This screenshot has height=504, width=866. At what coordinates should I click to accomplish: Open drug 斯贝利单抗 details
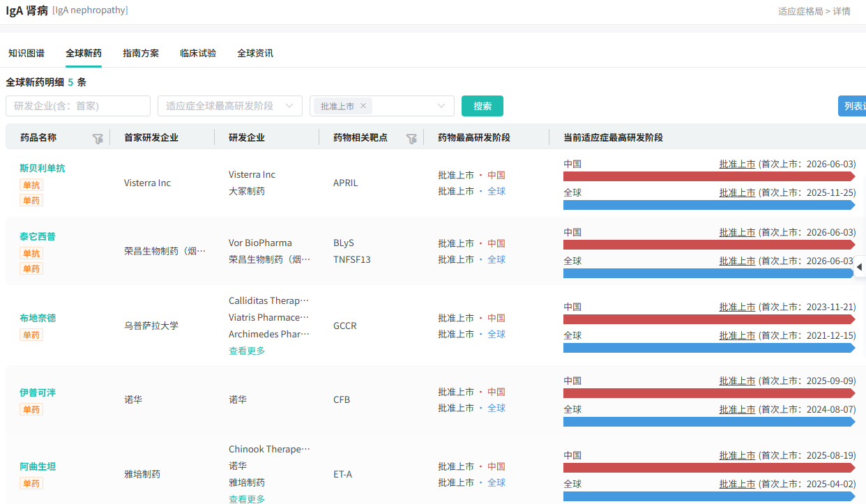[43, 168]
